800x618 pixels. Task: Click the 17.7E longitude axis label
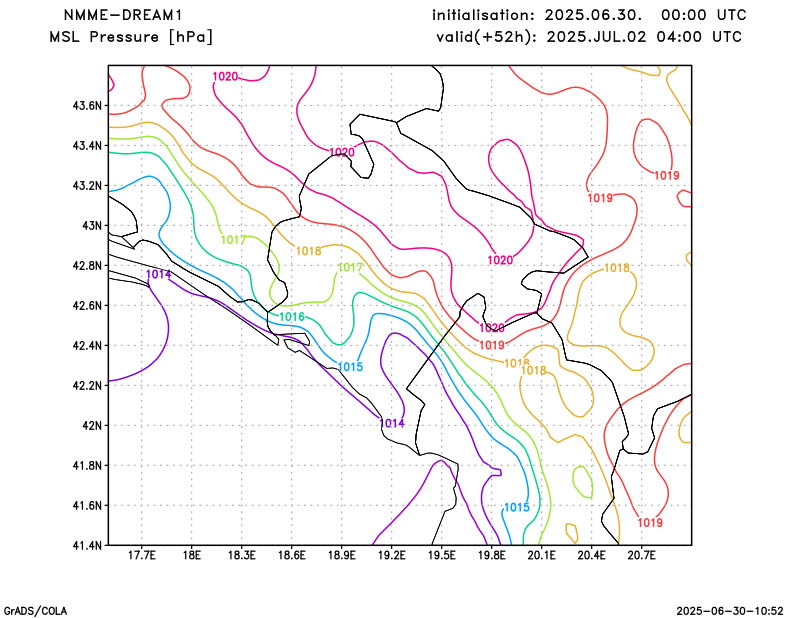tap(141, 555)
